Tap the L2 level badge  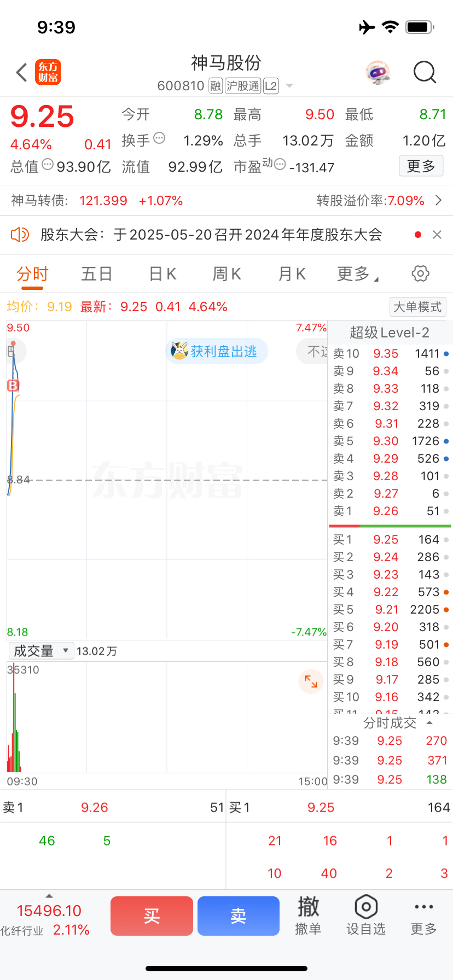[271, 86]
